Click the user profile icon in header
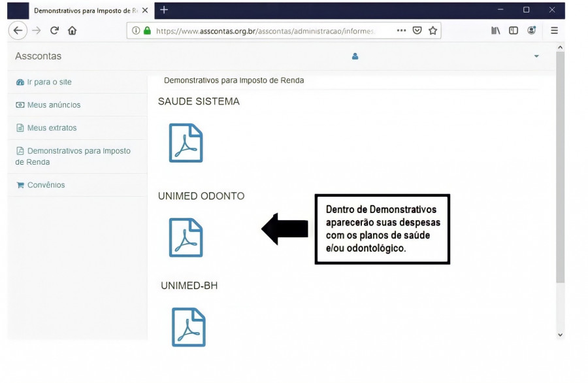The height and width of the screenshot is (383, 588). (x=355, y=56)
